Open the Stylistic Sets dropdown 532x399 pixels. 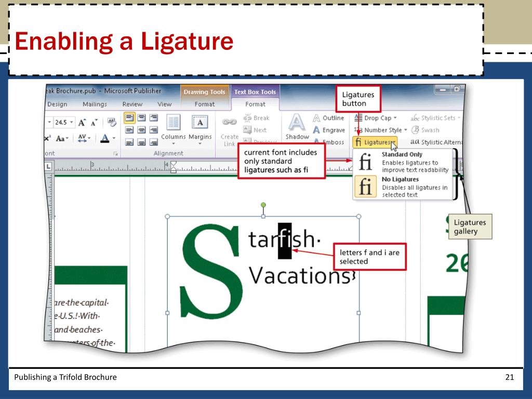tap(436, 118)
